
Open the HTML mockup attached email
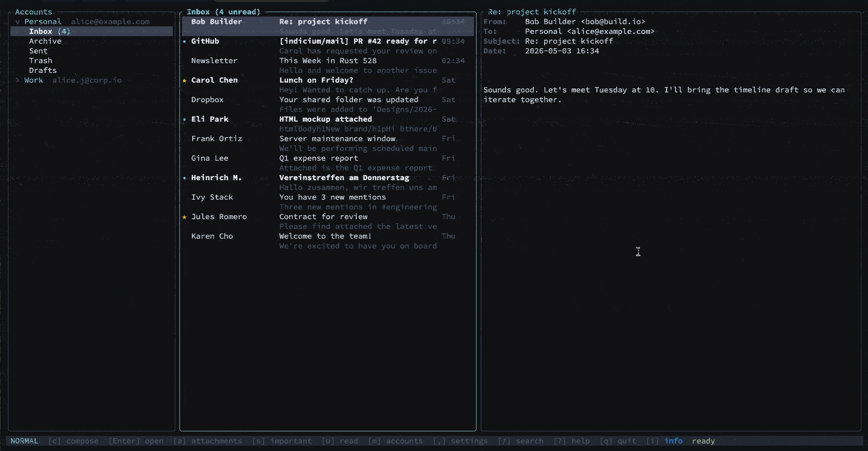tap(328, 124)
